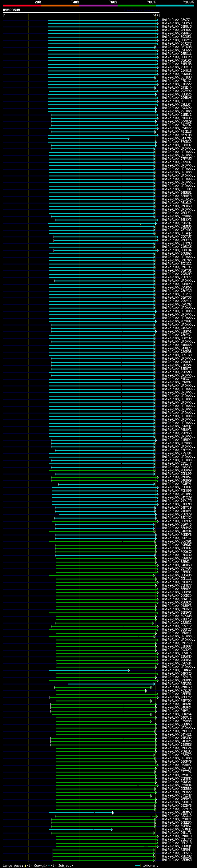Open hit UniRef100_O80774
Image resolution: width=197 pixels, height=868 pixels.
point(177,20)
